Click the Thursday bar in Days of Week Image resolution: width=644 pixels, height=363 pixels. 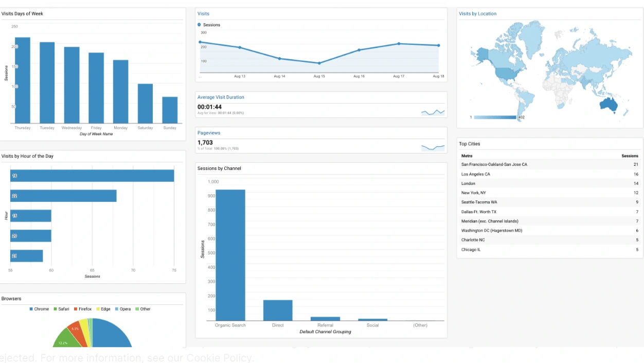click(23, 80)
